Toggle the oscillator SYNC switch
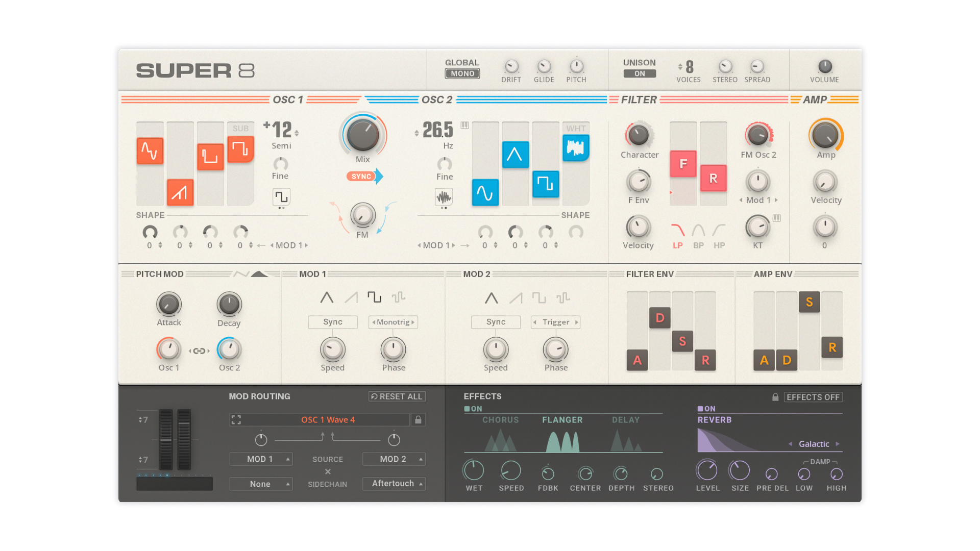This screenshot has height=551, width=980. pos(364,177)
